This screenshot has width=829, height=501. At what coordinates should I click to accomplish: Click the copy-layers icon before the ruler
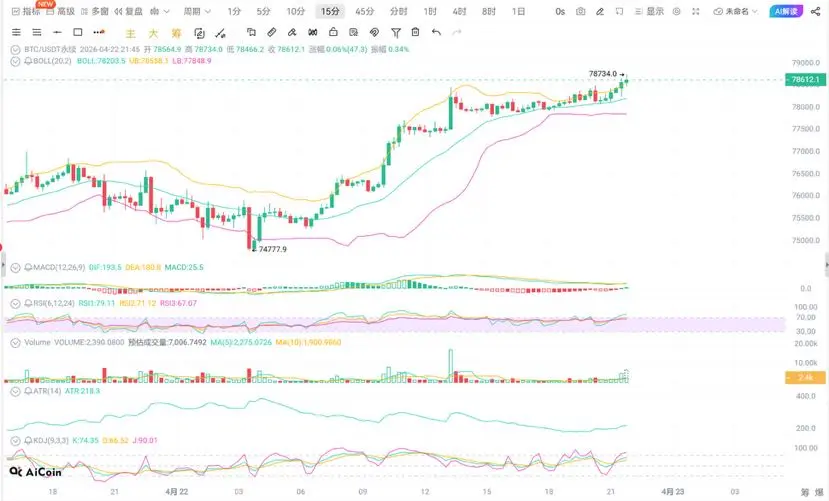click(x=251, y=32)
